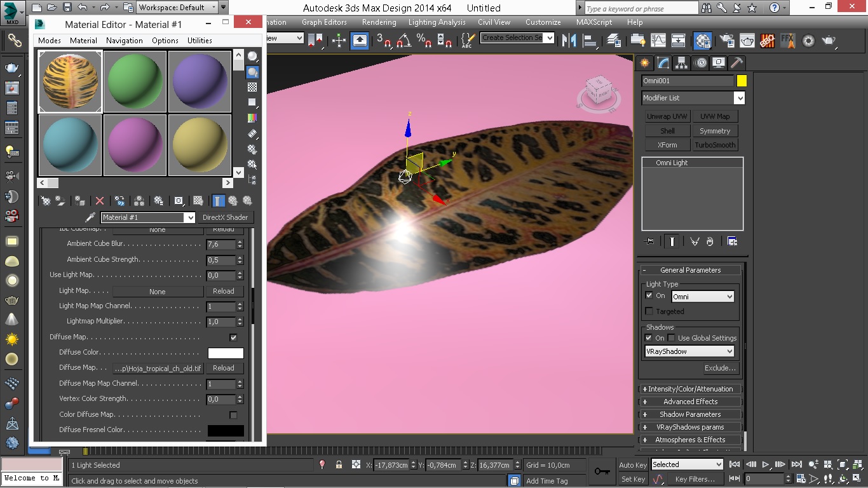Click Configure Modifier Sets icon

coord(732,241)
